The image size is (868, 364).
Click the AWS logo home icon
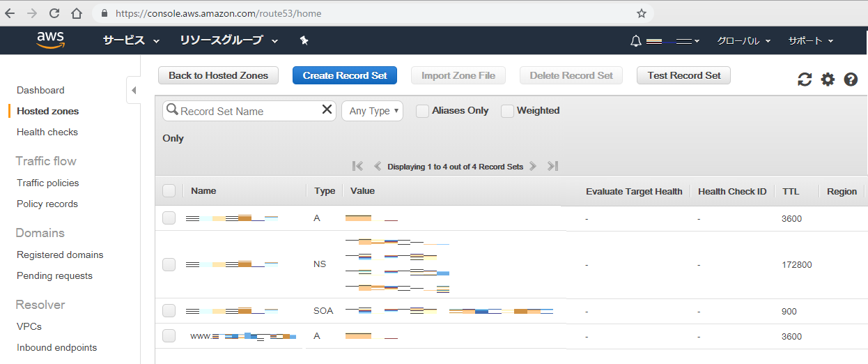(51, 40)
